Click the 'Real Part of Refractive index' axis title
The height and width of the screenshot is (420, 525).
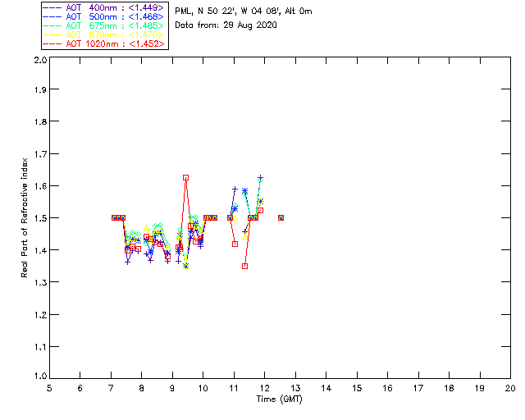click(25, 217)
